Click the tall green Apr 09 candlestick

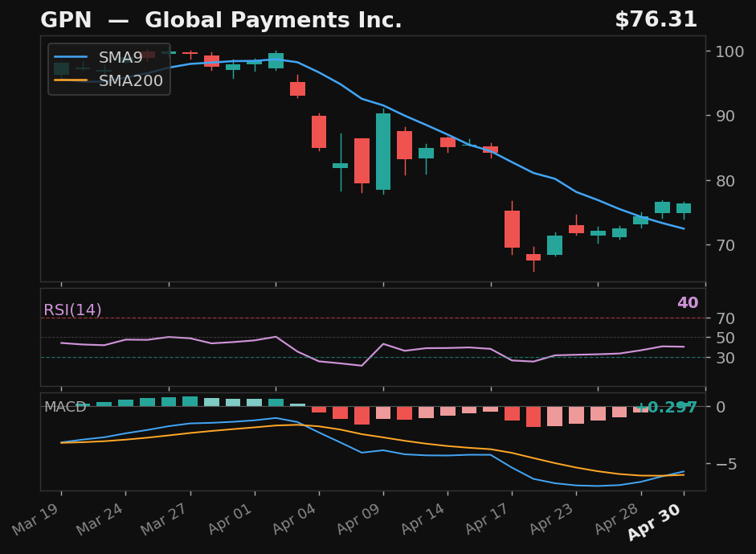click(x=383, y=151)
